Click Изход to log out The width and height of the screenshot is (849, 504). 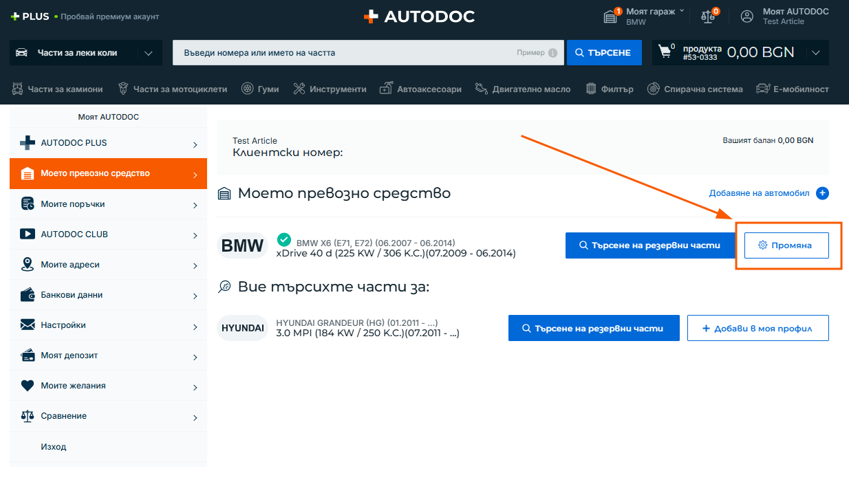pos(54,447)
